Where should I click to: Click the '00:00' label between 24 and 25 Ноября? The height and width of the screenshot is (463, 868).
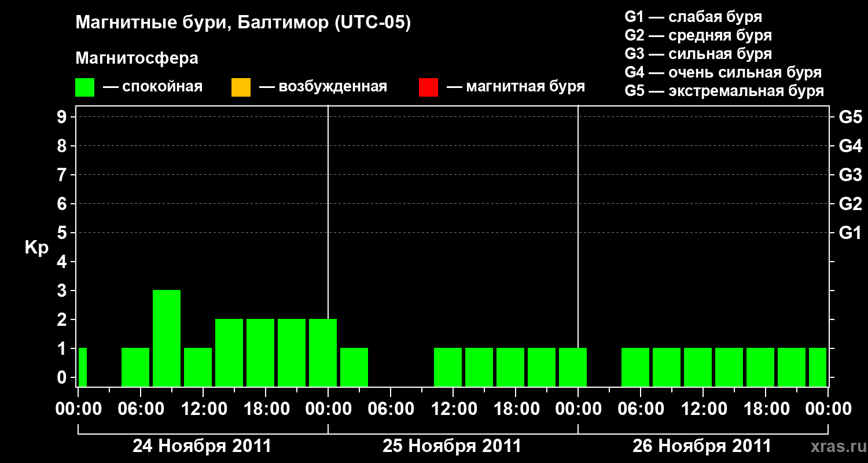(x=328, y=409)
